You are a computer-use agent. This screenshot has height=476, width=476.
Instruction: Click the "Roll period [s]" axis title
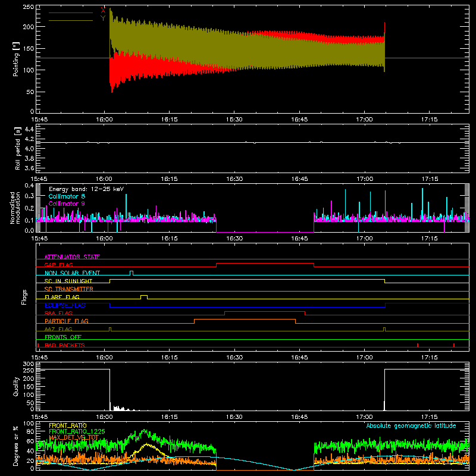[18, 148]
